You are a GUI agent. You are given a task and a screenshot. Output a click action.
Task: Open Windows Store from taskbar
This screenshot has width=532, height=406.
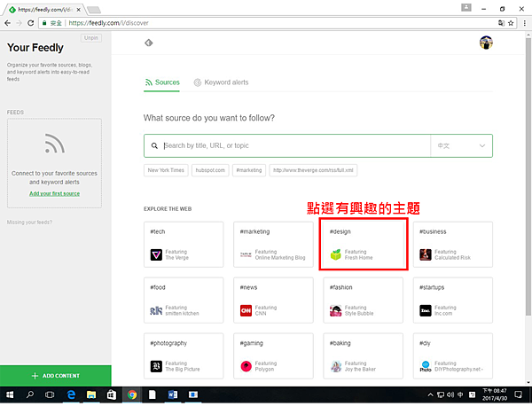tap(112, 394)
